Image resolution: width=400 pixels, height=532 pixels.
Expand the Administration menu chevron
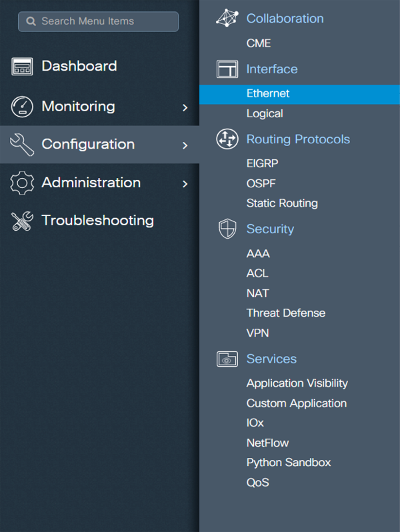(185, 183)
